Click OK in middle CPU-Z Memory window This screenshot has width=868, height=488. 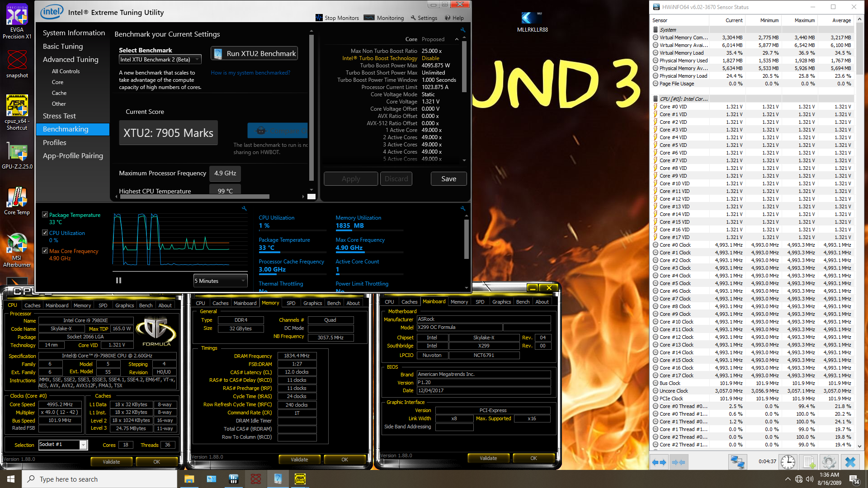coord(344,460)
